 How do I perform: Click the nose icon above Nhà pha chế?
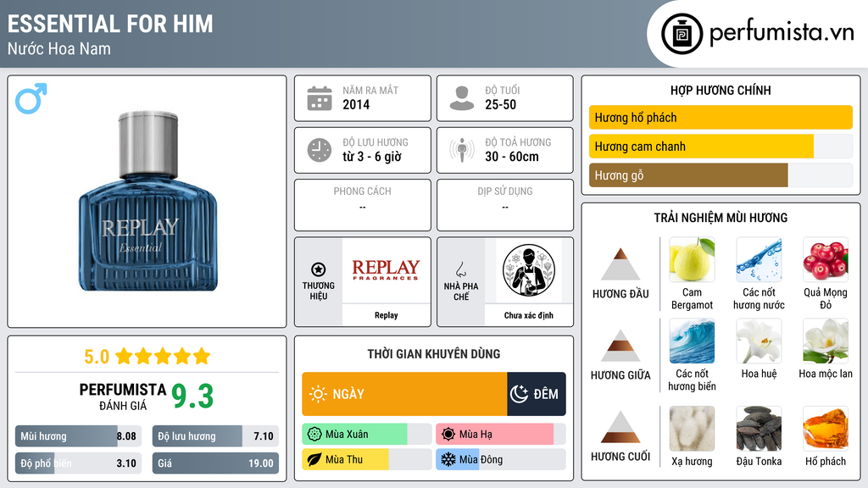(460, 269)
